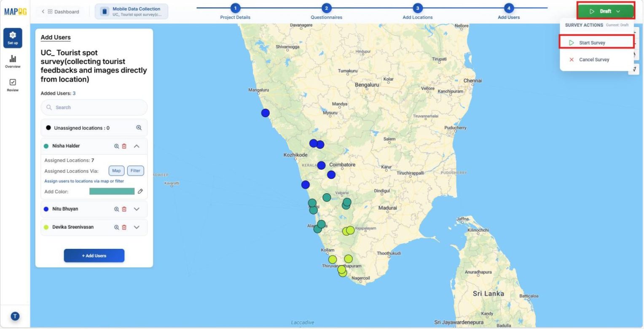
Task: Zoom to Nisha Halder's assigned locations
Action: [x=117, y=146]
